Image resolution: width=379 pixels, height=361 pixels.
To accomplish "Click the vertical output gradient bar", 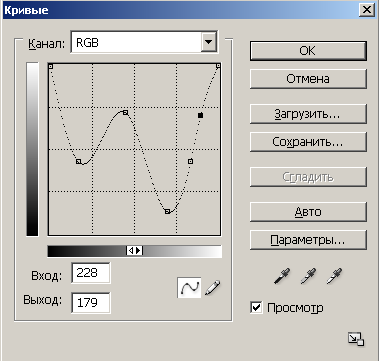I will (x=32, y=149).
